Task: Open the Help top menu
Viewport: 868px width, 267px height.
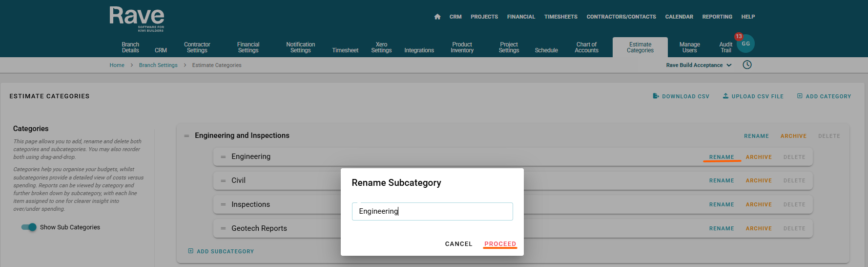Action: [748, 17]
